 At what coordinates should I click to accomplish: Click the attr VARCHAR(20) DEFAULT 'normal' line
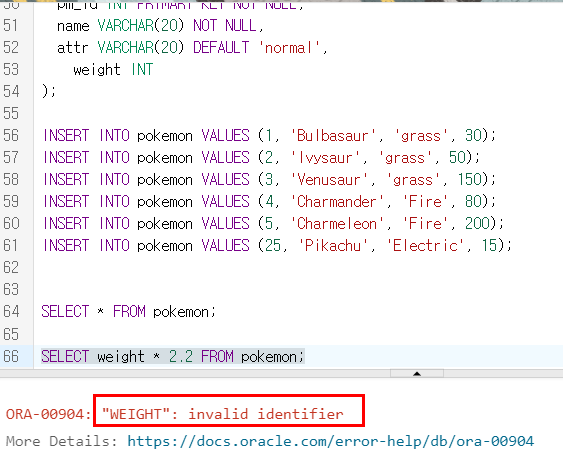point(192,47)
